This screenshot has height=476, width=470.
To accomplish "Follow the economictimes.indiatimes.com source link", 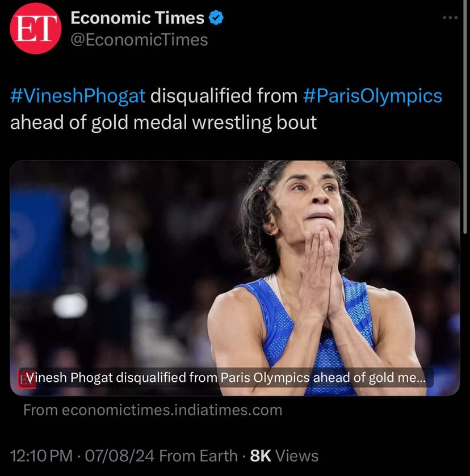I will (x=152, y=410).
